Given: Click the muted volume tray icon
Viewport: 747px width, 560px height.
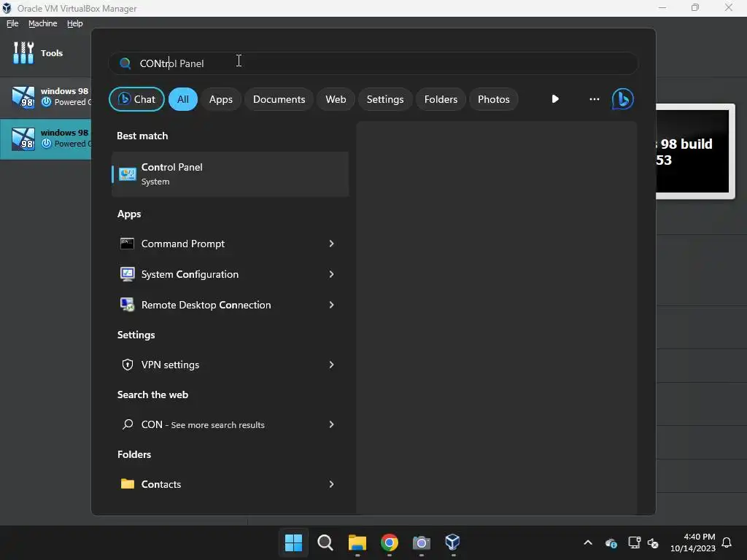Looking at the screenshot, I should click(x=653, y=542).
